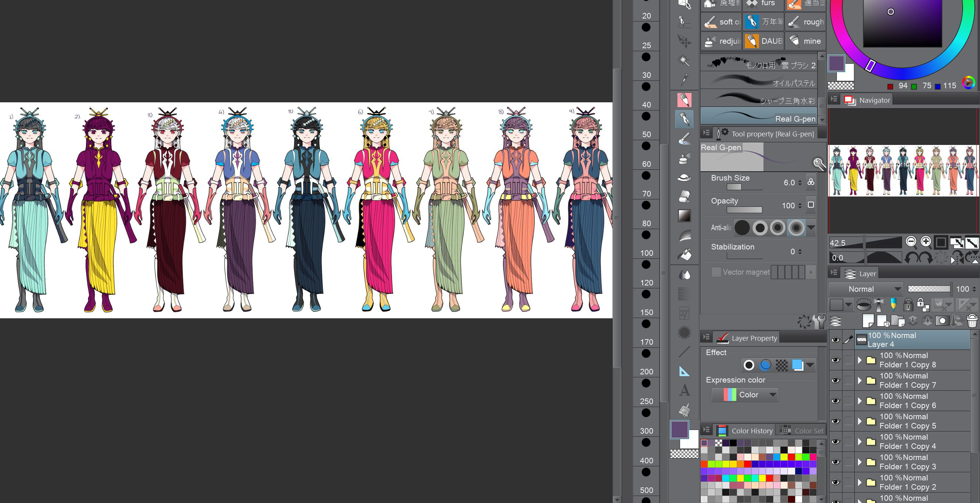Screen dimensions: 980x503
Task: Open the Anti-aliasing dropdown arrow
Action: [x=811, y=227]
